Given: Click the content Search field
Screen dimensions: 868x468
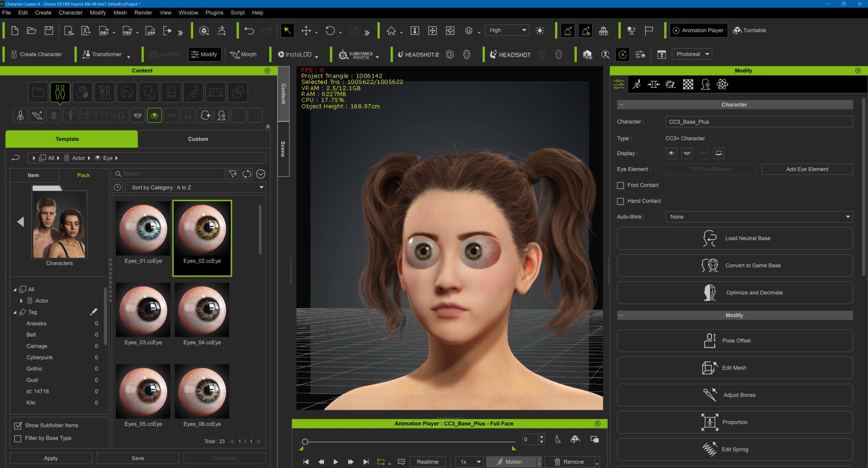Looking at the screenshot, I should point(168,174).
